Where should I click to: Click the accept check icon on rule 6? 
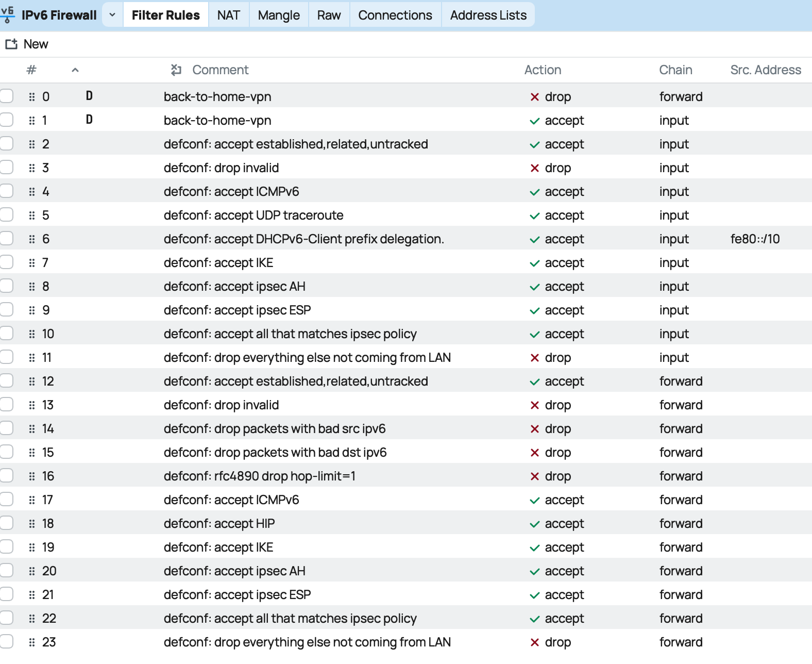pos(535,240)
